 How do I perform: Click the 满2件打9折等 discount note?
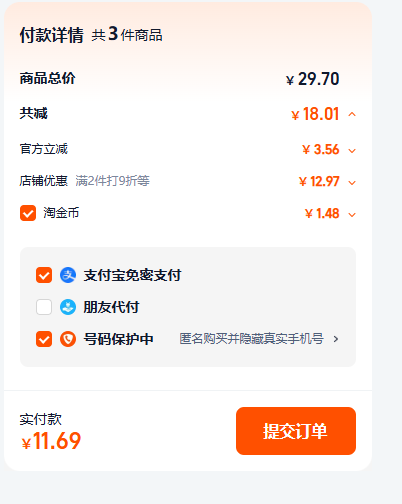click(x=112, y=181)
